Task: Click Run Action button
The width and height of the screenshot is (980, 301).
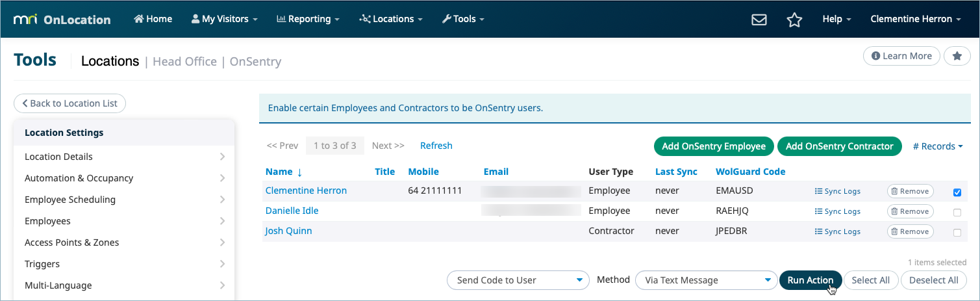Action: coord(810,280)
